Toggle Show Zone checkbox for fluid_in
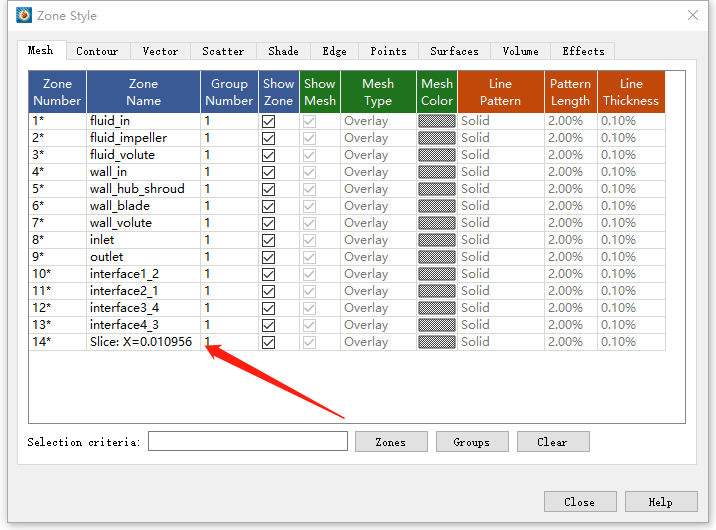Image resolution: width=716 pixels, height=530 pixels. (268, 121)
